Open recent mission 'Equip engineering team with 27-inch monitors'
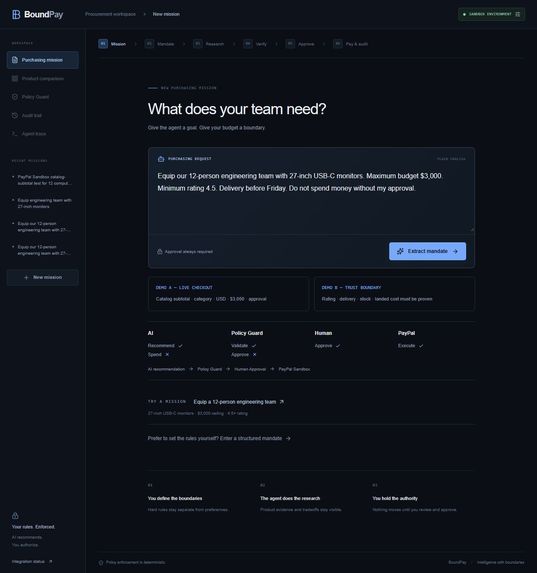 (42, 204)
